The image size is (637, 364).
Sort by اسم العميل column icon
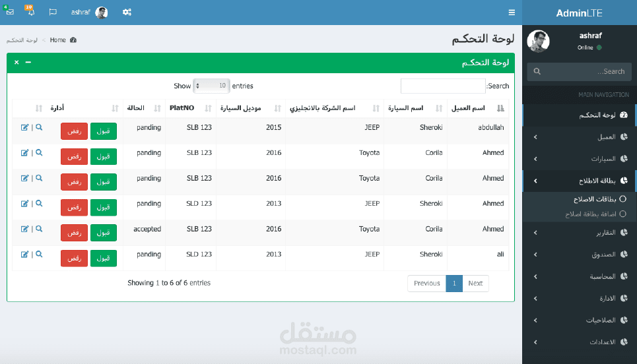500,108
